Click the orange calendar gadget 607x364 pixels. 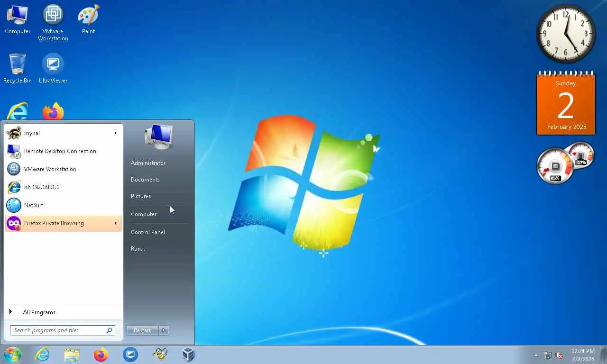566,103
